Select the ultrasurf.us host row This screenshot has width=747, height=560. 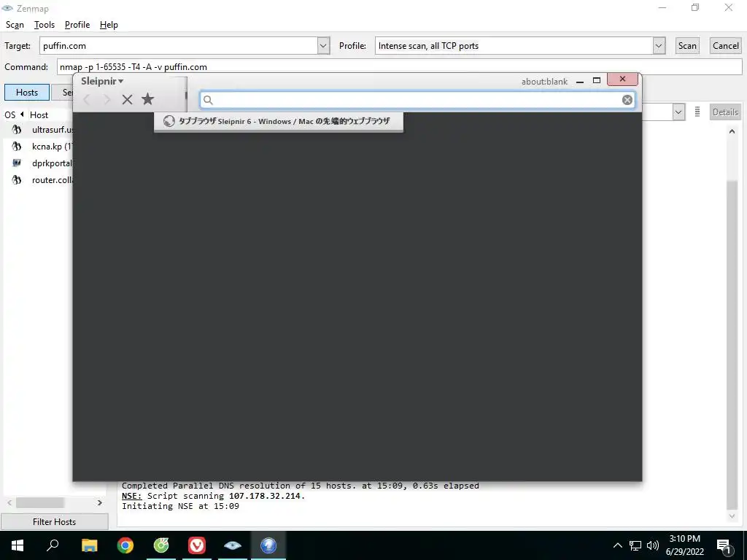coord(38,130)
